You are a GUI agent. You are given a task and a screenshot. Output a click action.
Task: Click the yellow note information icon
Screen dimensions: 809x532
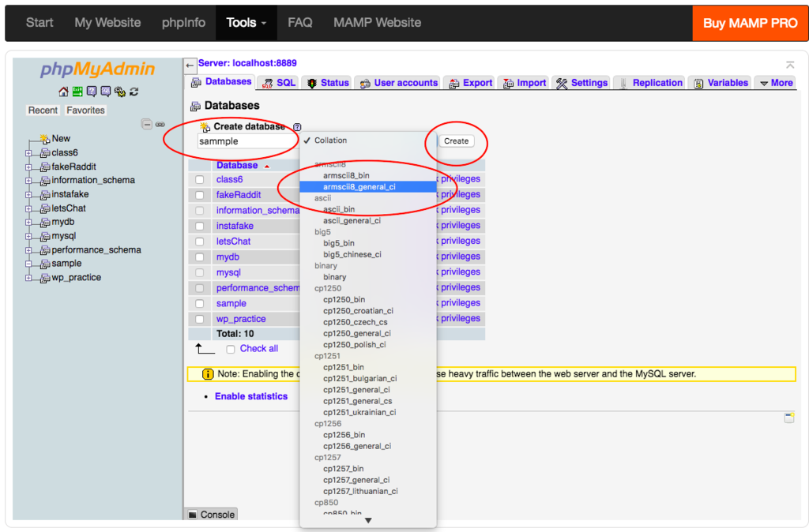pyautogui.click(x=208, y=374)
